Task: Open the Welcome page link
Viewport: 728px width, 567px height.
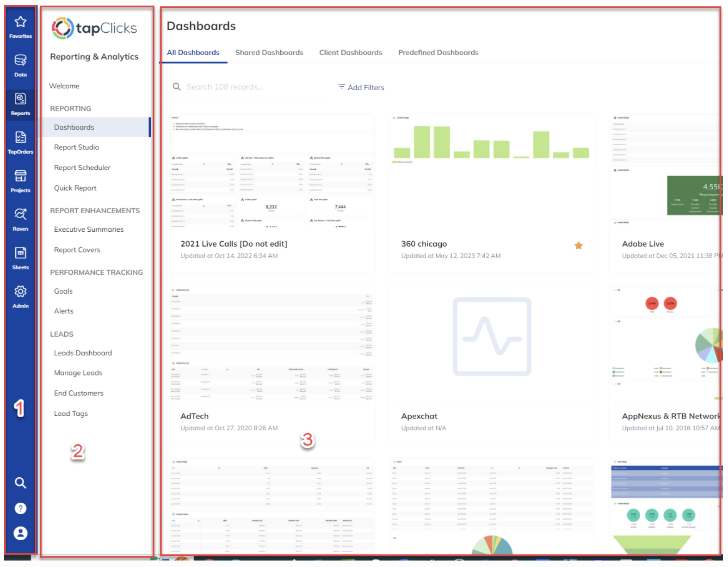Action: click(x=64, y=86)
